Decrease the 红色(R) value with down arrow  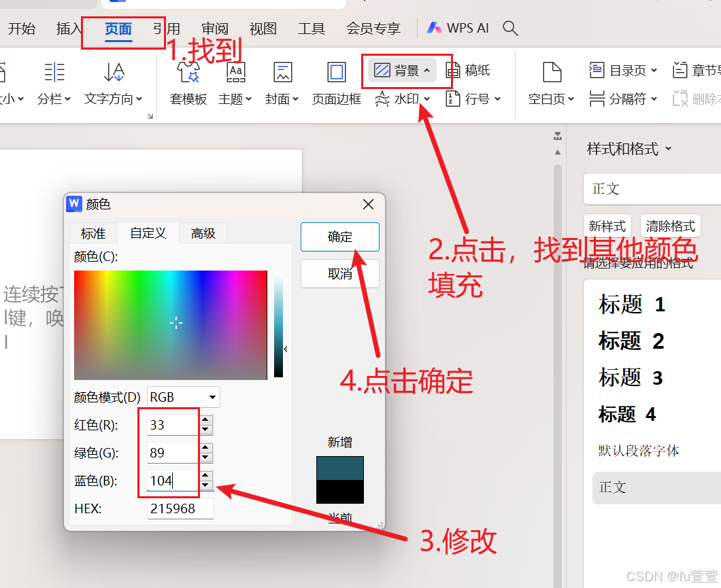[x=205, y=430]
